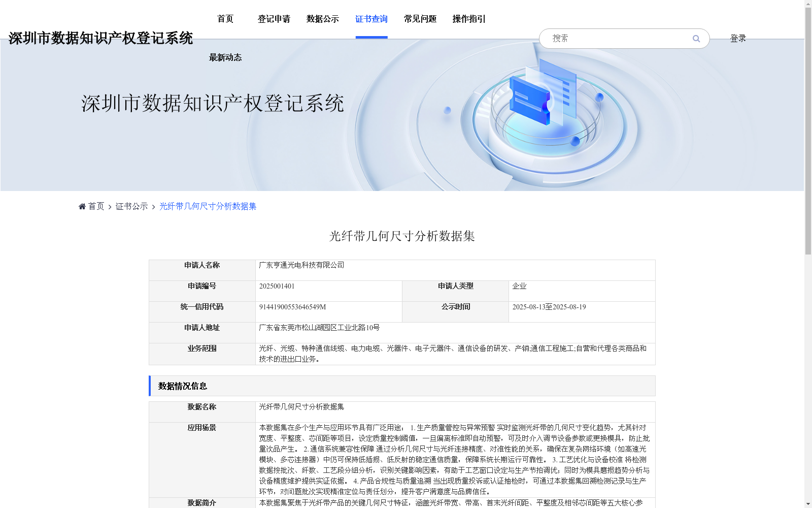Open the 证书公示 breadcrumb link
The width and height of the screenshot is (812, 508).
tap(132, 206)
